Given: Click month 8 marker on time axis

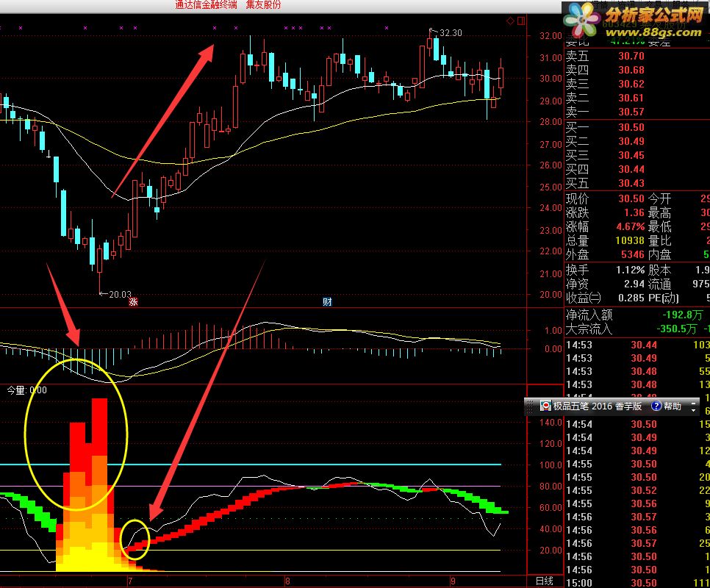Looking at the screenshot, I should click(287, 581).
